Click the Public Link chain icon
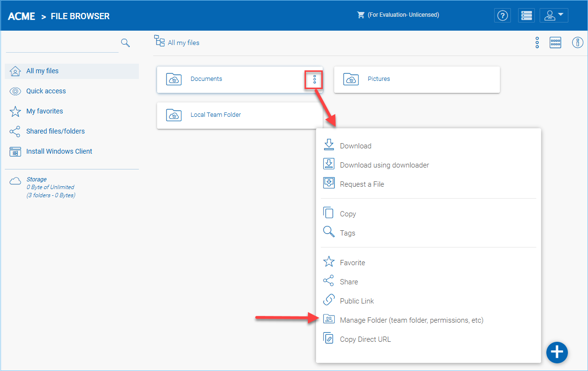The image size is (588, 371). pyautogui.click(x=328, y=301)
